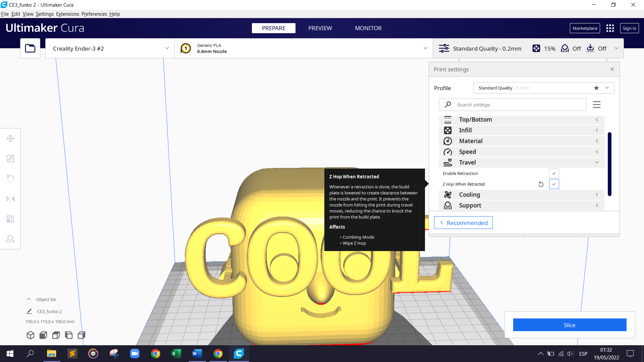The image size is (644, 362).
Task: Click the extruder 1 nozzle icon
Action: pos(186,48)
